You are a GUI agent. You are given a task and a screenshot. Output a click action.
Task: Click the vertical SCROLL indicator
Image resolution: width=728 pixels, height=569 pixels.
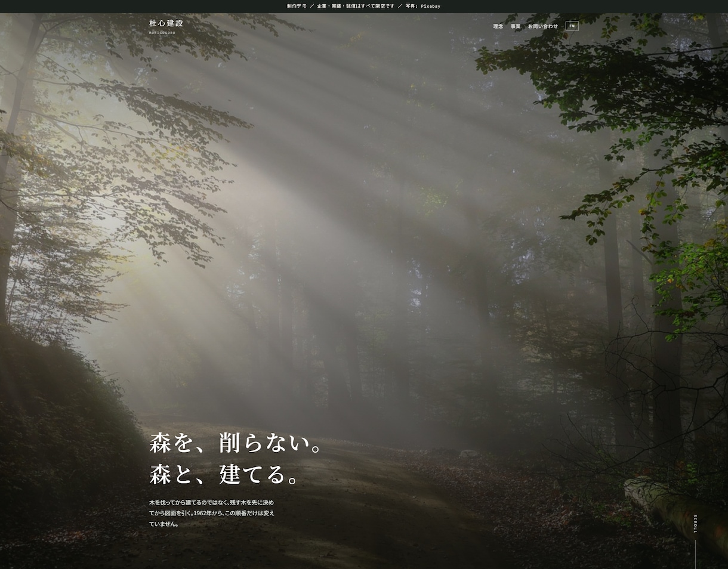click(695, 540)
